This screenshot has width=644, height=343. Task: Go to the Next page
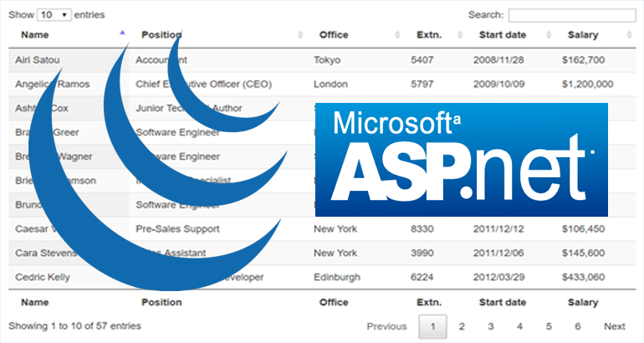click(615, 326)
